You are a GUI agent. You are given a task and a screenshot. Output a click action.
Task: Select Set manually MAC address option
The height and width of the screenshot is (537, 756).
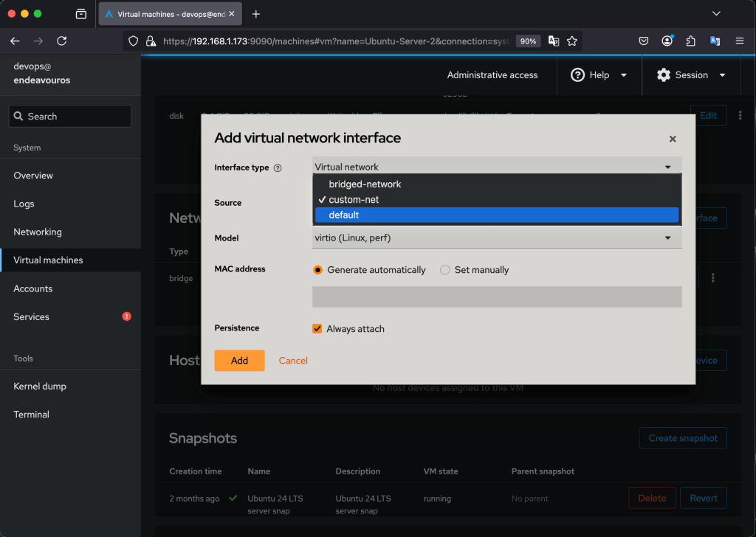click(445, 270)
